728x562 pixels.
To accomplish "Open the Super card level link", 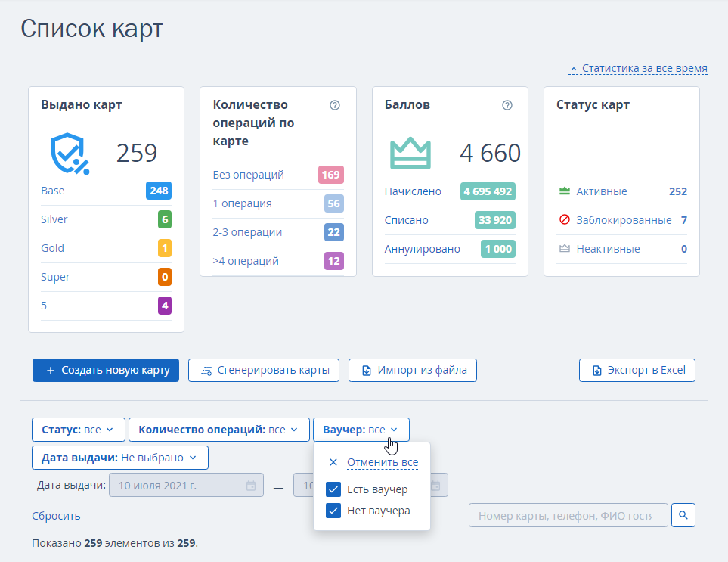I will pyautogui.click(x=55, y=277).
